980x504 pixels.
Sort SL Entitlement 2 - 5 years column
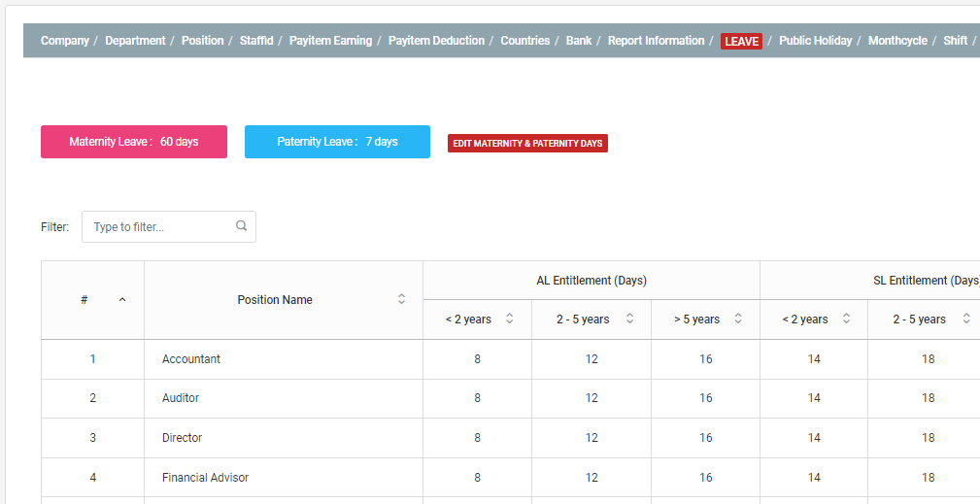pos(965,319)
